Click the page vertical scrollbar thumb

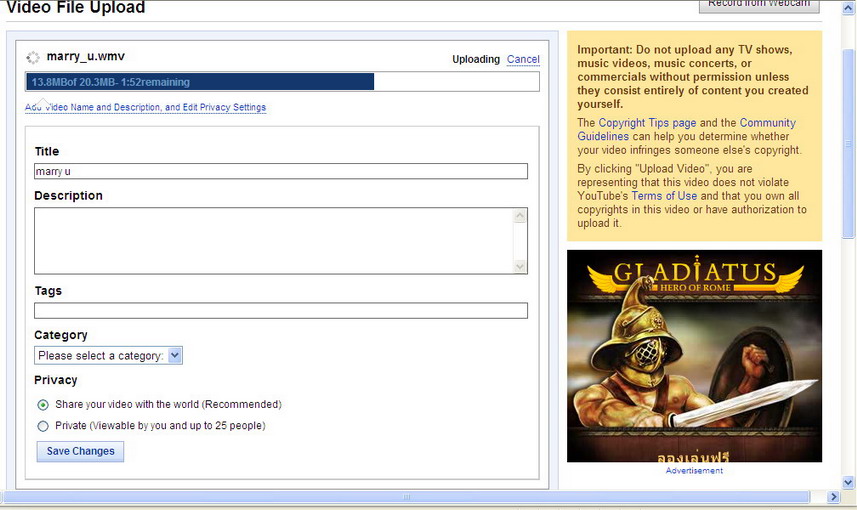(848, 143)
